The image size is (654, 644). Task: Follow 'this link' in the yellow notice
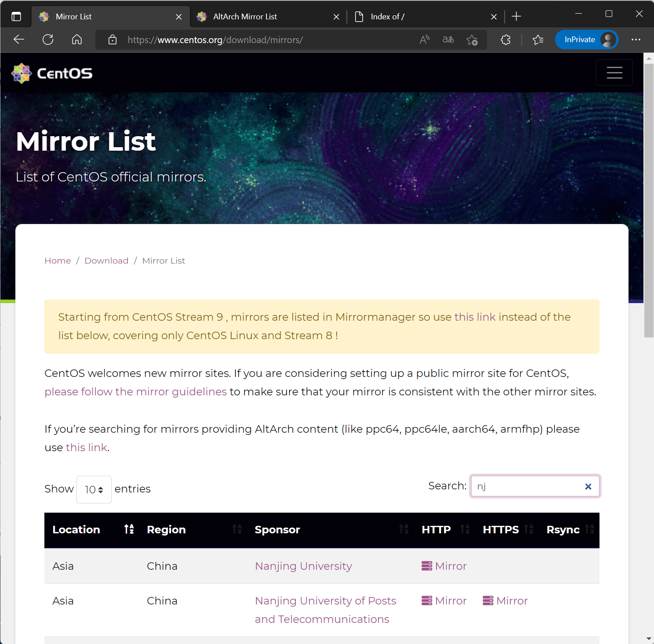(475, 317)
